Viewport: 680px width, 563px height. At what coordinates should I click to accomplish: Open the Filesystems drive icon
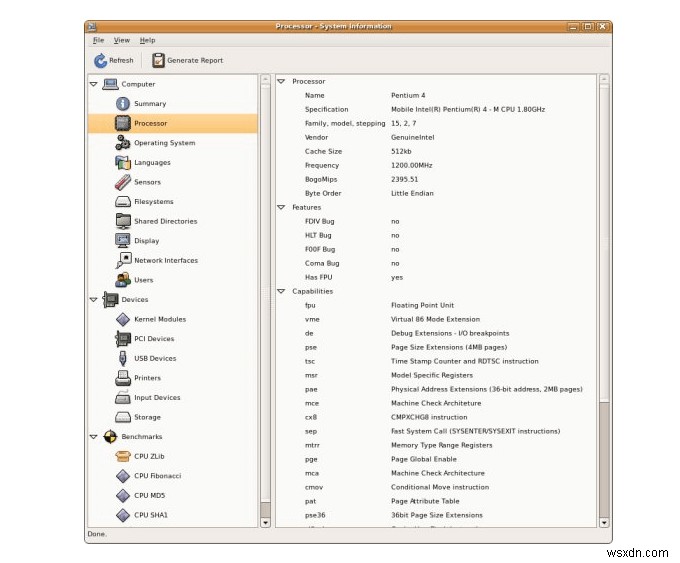click(123, 202)
